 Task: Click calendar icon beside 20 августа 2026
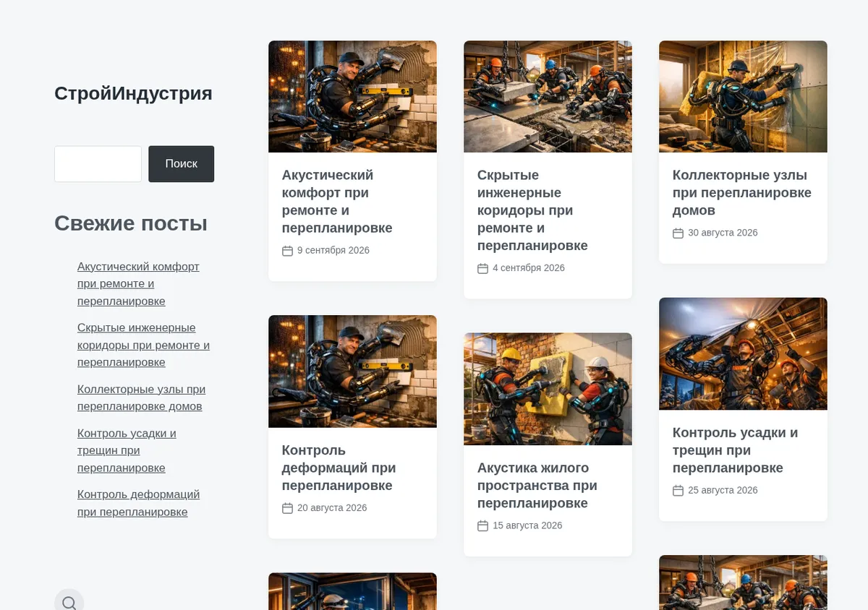[x=287, y=508]
